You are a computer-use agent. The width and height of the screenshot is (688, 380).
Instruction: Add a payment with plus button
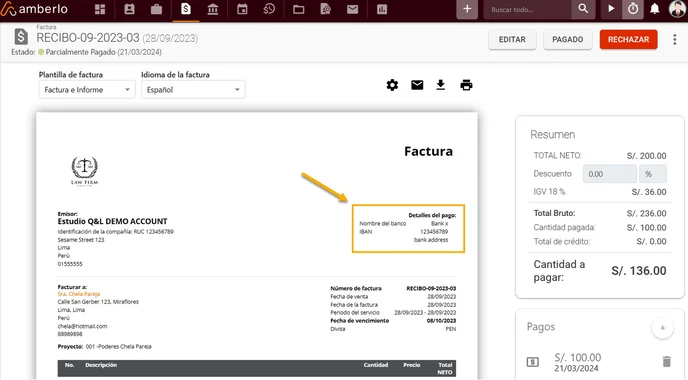tap(663, 328)
